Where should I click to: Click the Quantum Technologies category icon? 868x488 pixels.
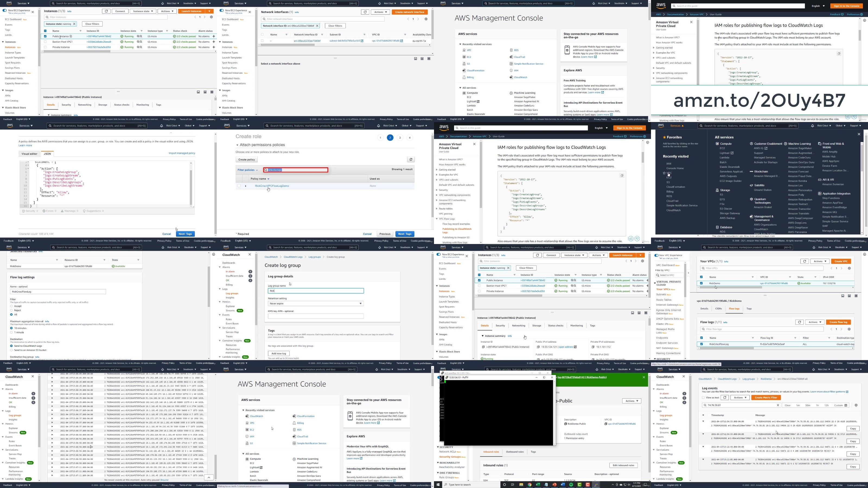751,199
